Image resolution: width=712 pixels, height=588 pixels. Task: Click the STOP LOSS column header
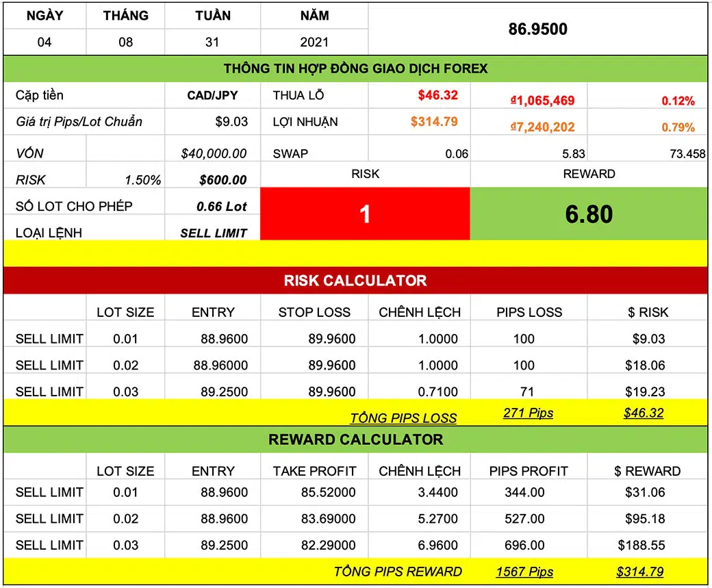pyautogui.click(x=314, y=312)
